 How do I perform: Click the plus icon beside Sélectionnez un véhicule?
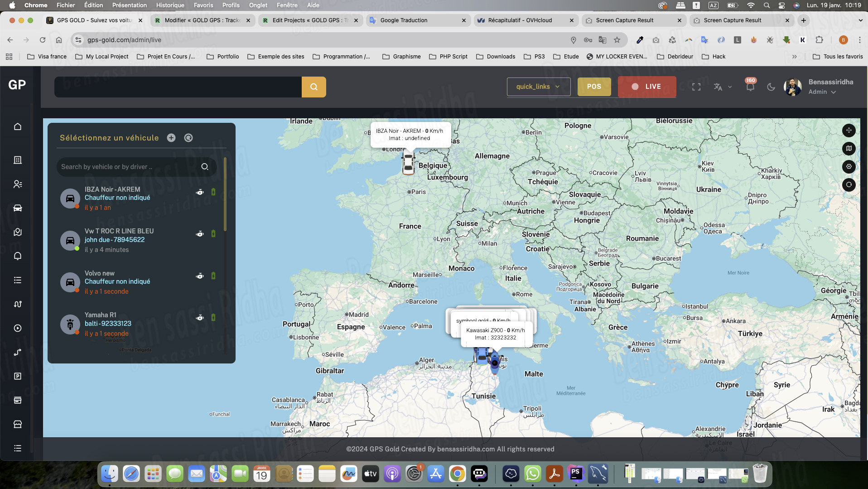171,138
